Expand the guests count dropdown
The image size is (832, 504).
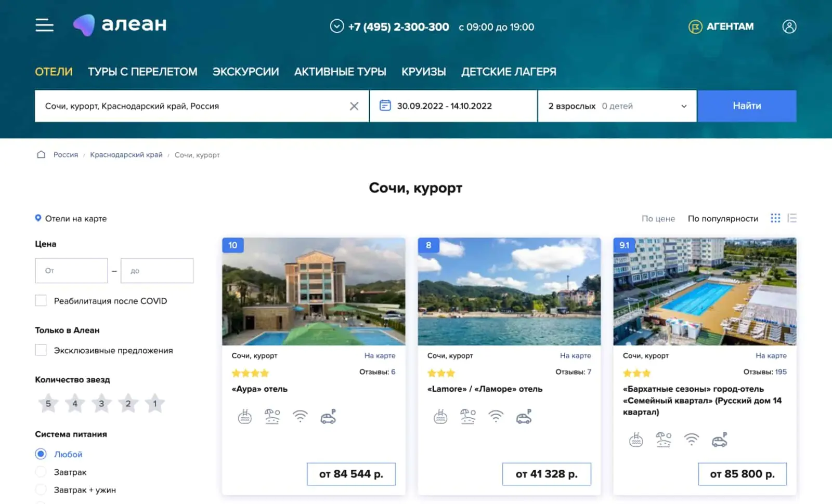(684, 106)
